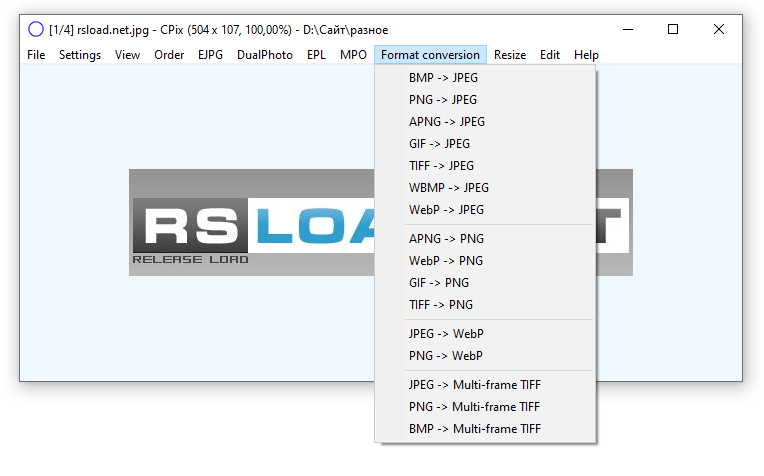This screenshot has width=764, height=476.
Task: Click the CPix circle app icon
Action: (36, 29)
